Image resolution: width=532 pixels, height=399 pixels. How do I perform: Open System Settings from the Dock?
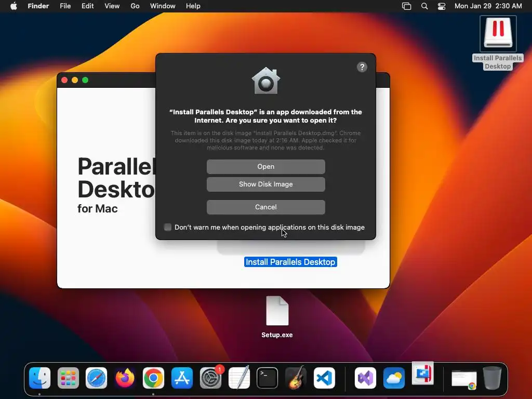pos(211,378)
